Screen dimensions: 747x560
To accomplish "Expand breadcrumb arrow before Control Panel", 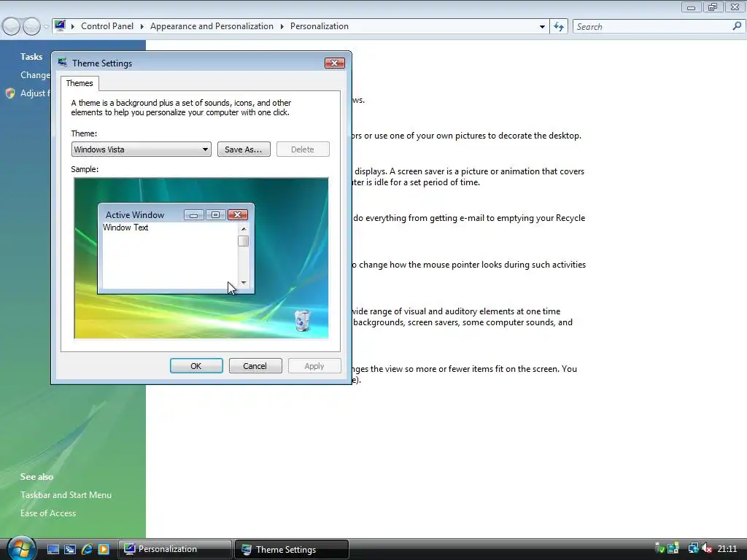I will click(73, 27).
